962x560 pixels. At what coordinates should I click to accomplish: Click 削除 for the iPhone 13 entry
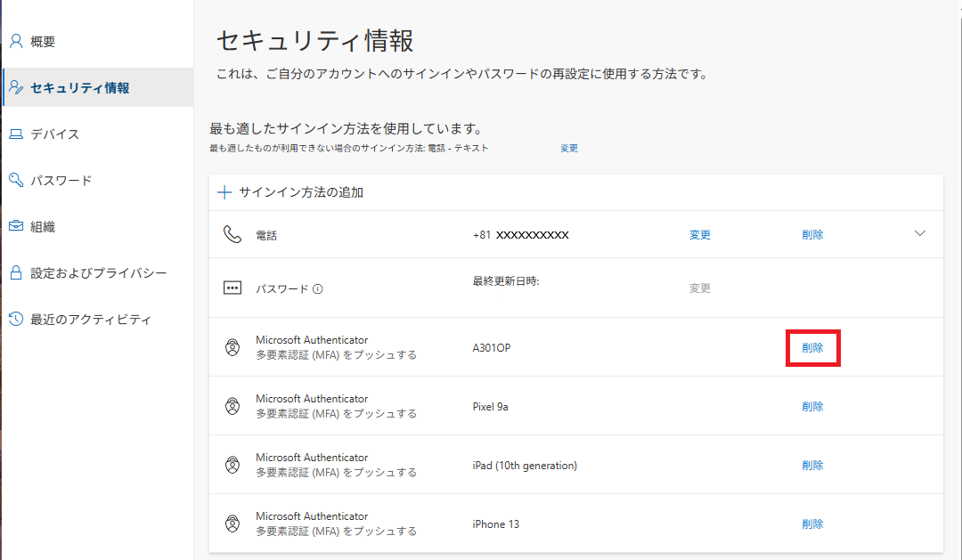812,523
